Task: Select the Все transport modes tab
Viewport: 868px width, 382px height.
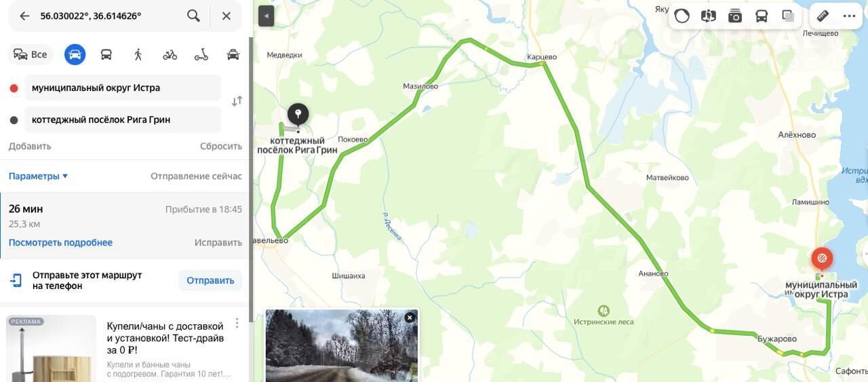Action: point(31,54)
